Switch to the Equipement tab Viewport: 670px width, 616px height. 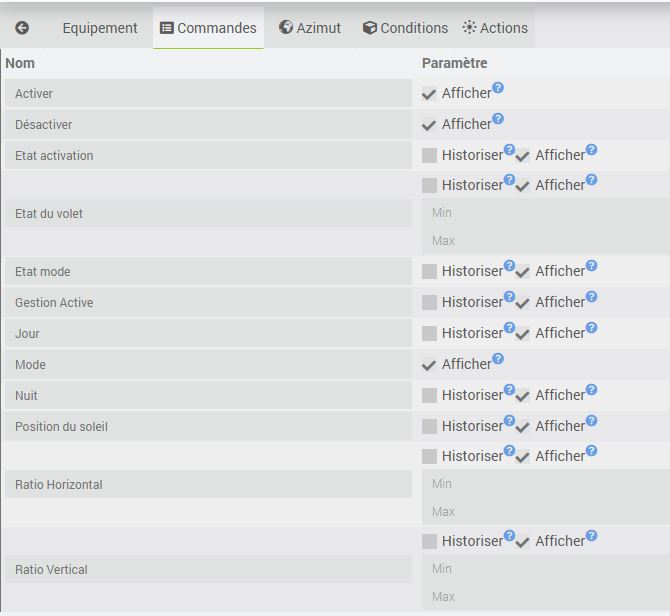click(x=100, y=28)
